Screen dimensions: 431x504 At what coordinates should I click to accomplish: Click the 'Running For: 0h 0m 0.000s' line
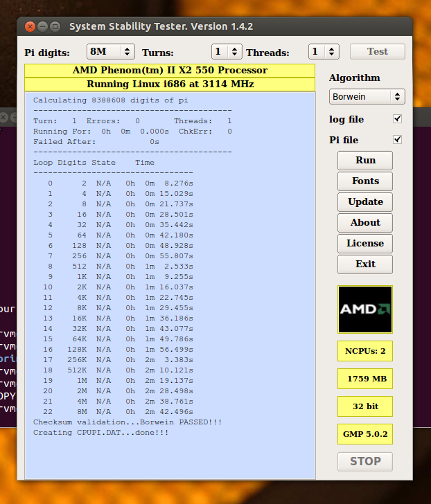132,132
